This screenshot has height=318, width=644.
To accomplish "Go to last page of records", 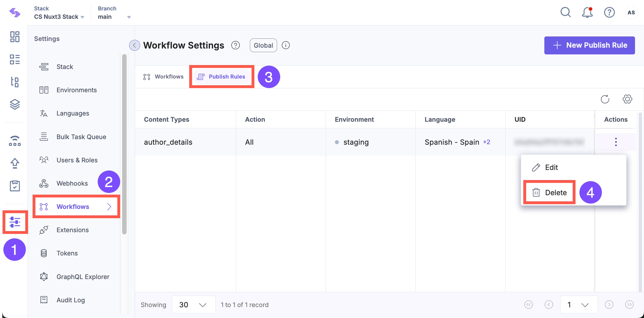I will [629, 304].
